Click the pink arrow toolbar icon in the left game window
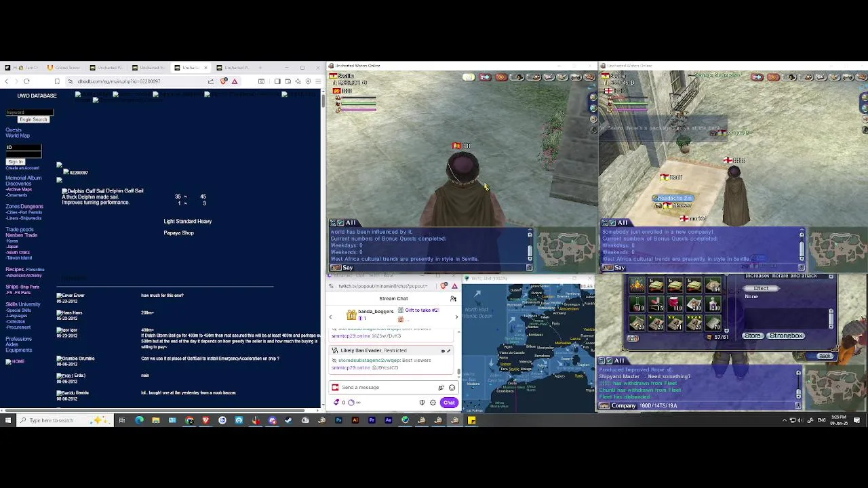 point(485,77)
